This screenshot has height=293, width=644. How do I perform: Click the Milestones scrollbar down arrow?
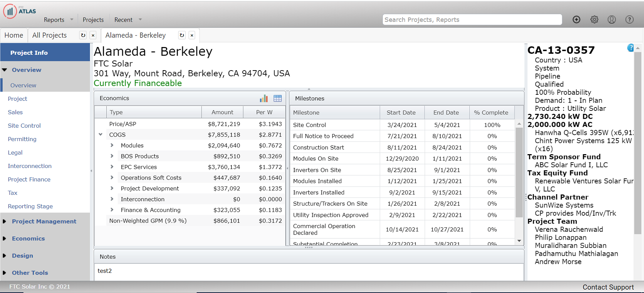(519, 241)
